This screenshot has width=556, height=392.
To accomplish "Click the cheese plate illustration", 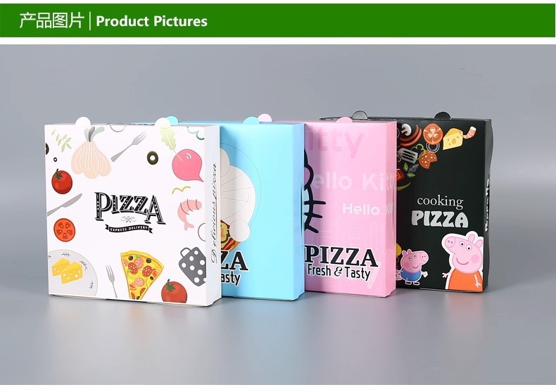I will click(x=72, y=272).
